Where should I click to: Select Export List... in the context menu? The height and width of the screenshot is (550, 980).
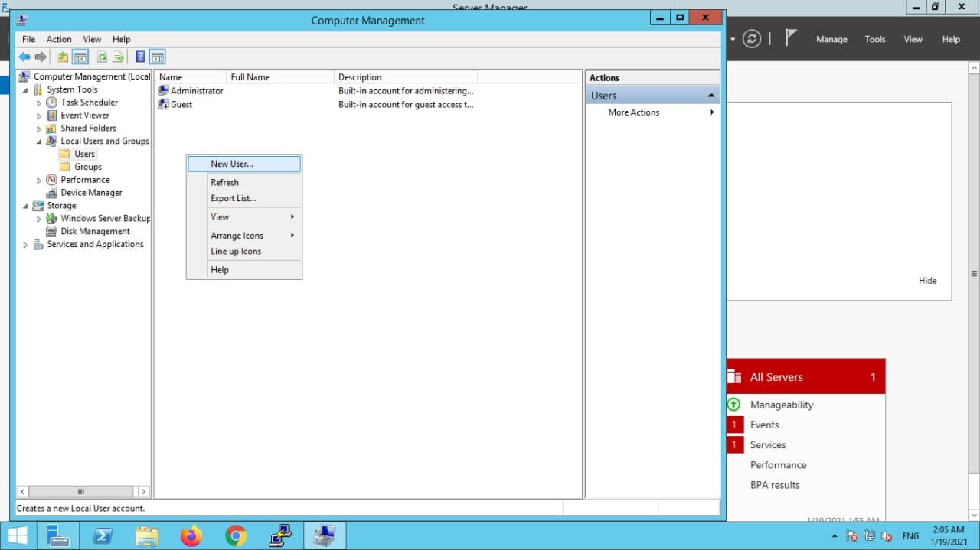coord(233,198)
